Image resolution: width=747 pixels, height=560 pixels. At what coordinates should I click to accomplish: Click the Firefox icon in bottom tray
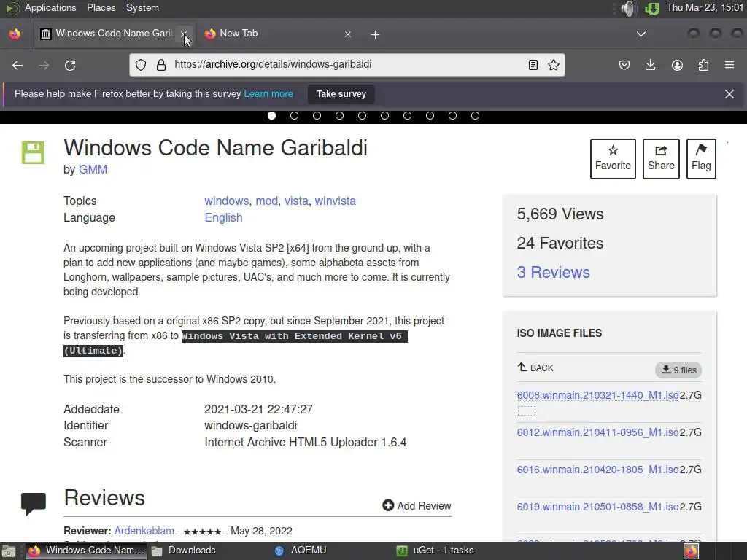pyautogui.click(x=692, y=551)
